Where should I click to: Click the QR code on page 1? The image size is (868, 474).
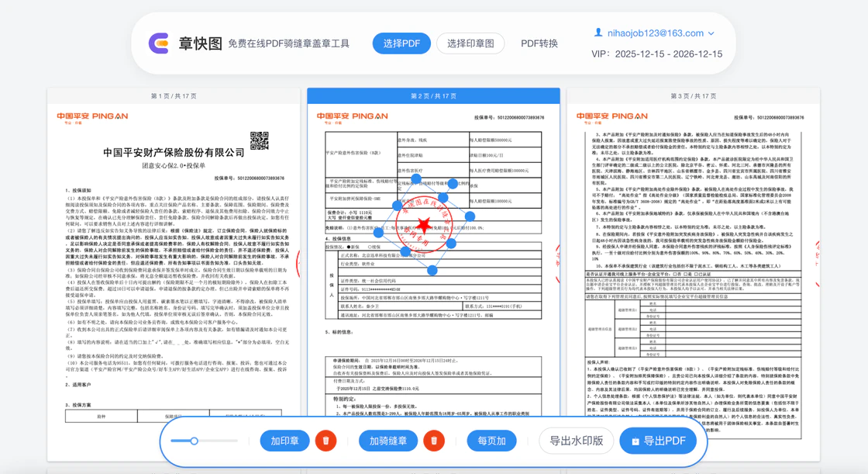[x=259, y=140]
